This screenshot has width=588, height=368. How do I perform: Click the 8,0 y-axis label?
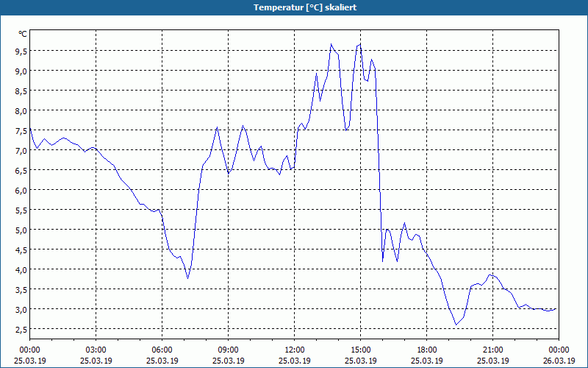(x=21, y=111)
